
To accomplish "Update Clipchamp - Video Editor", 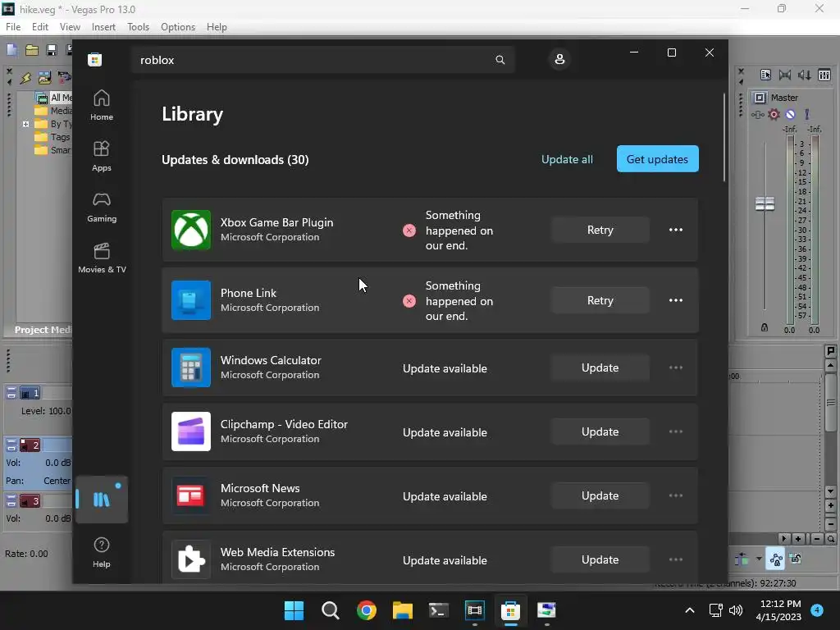I will (600, 431).
